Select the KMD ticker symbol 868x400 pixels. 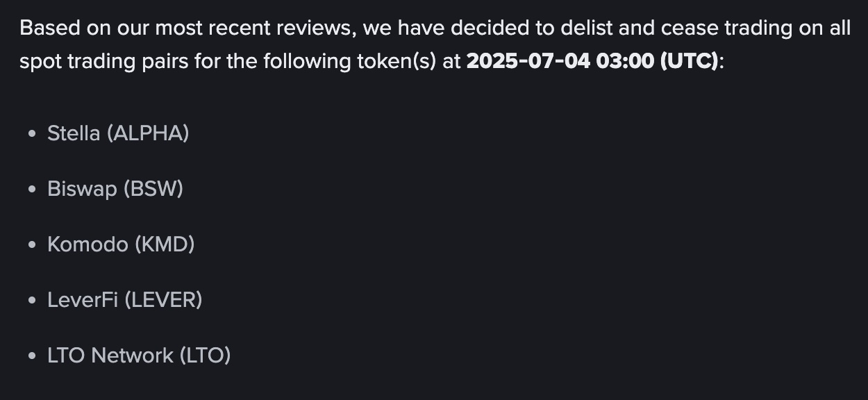point(165,244)
